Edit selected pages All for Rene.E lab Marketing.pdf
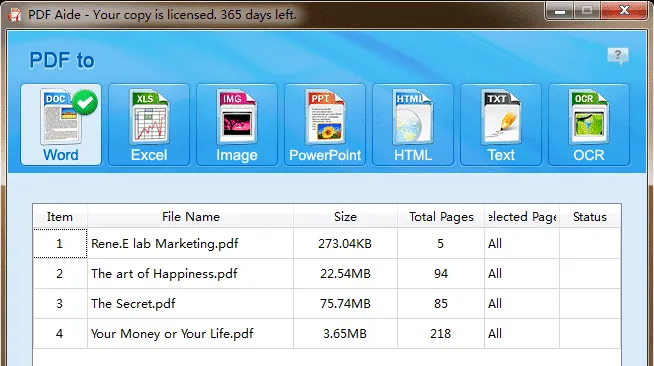This screenshot has width=654, height=366. pos(522,243)
